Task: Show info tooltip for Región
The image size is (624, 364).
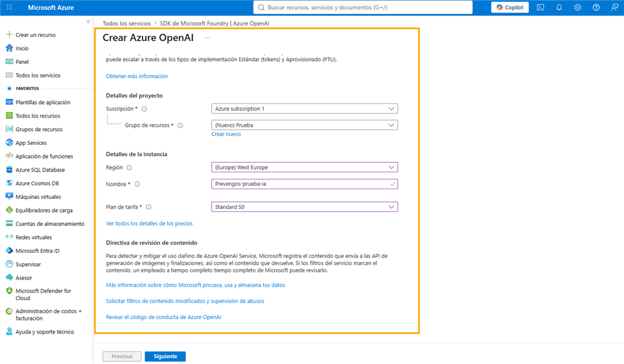Action: tap(129, 168)
